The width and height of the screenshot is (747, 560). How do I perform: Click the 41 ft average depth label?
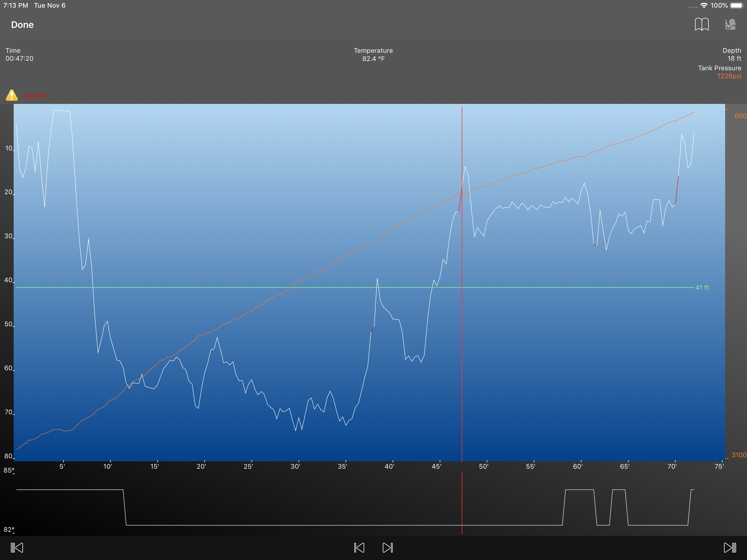pyautogui.click(x=702, y=287)
